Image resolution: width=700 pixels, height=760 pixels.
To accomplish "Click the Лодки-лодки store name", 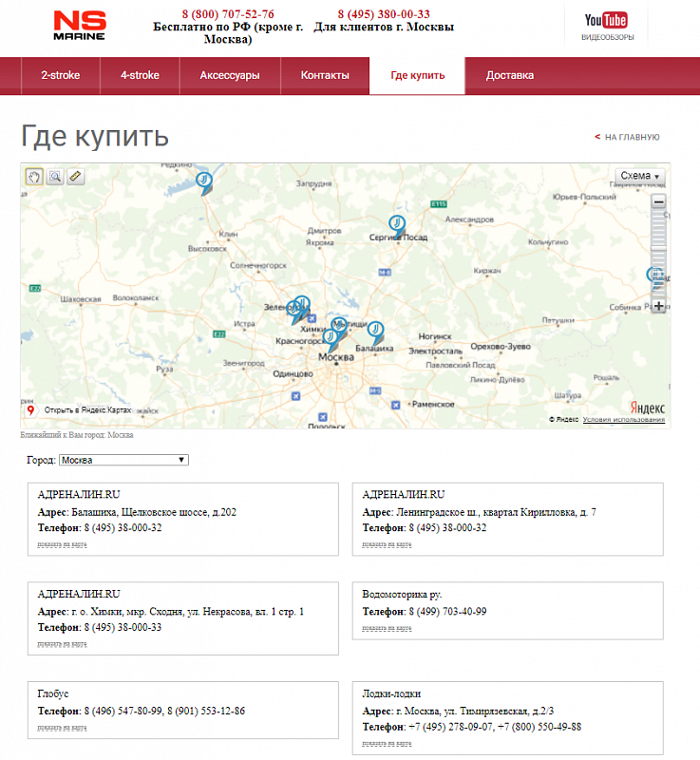I will 391,693.
